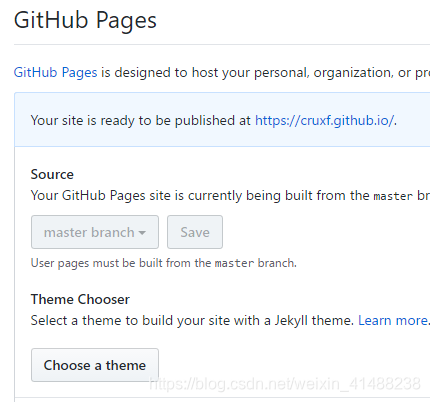Viewport: 430px width, 402px height.
Task: Click the Theme Chooser section heading
Action: coord(80,299)
